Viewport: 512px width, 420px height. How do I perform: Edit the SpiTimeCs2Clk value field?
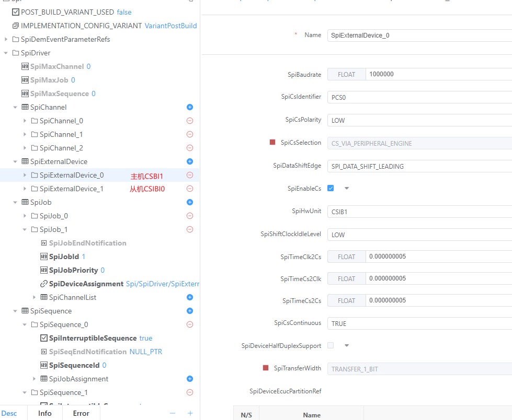pyautogui.click(x=439, y=278)
